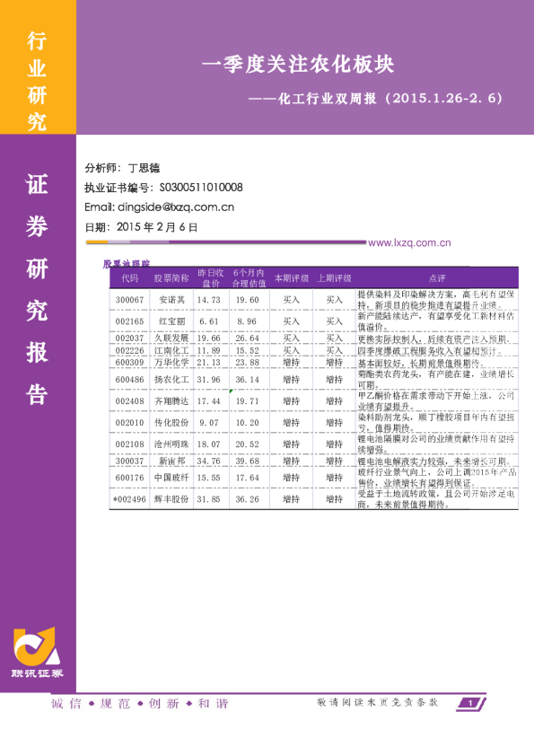Select closing price 34.76

click(x=209, y=461)
